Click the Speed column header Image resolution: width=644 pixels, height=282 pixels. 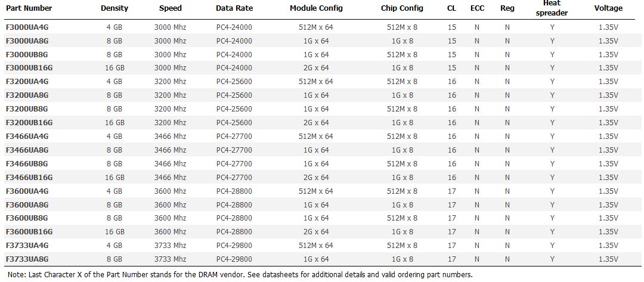[171, 8]
